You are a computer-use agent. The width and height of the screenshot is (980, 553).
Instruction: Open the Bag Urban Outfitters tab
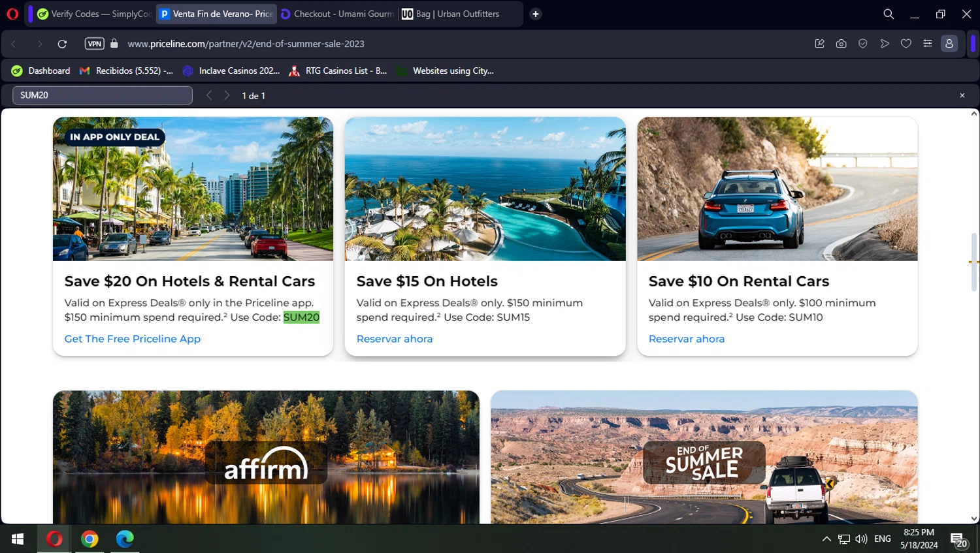[x=459, y=14]
